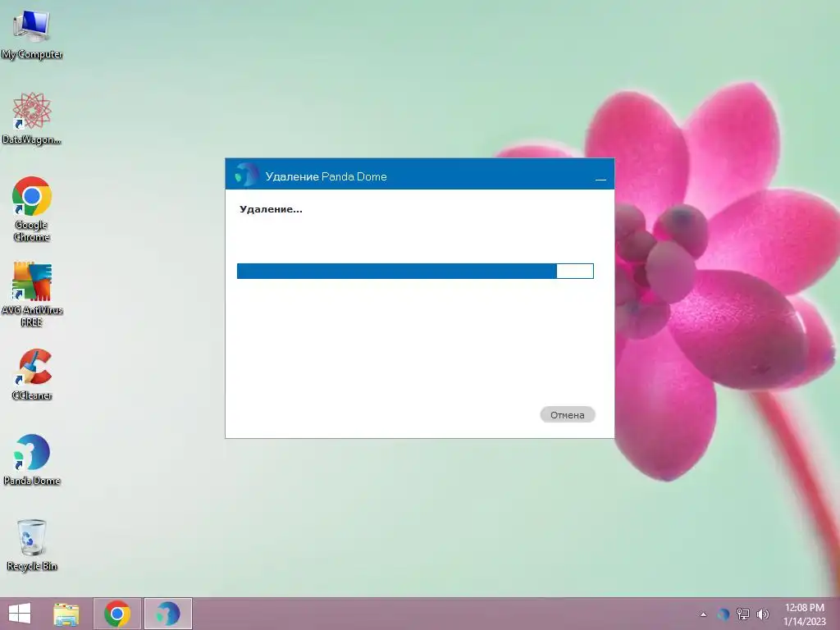840x630 pixels.
Task: Open the Recycle Bin
Action: (x=32, y=545)
